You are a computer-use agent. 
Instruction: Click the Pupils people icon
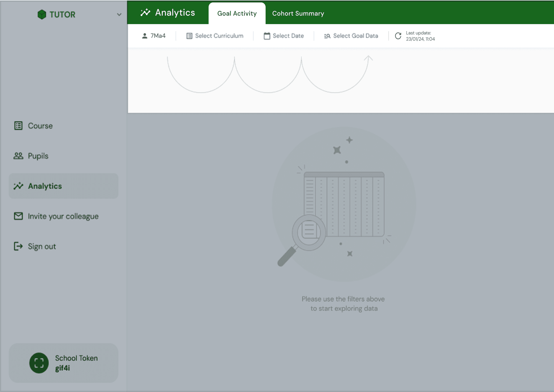tap(18, 156)
